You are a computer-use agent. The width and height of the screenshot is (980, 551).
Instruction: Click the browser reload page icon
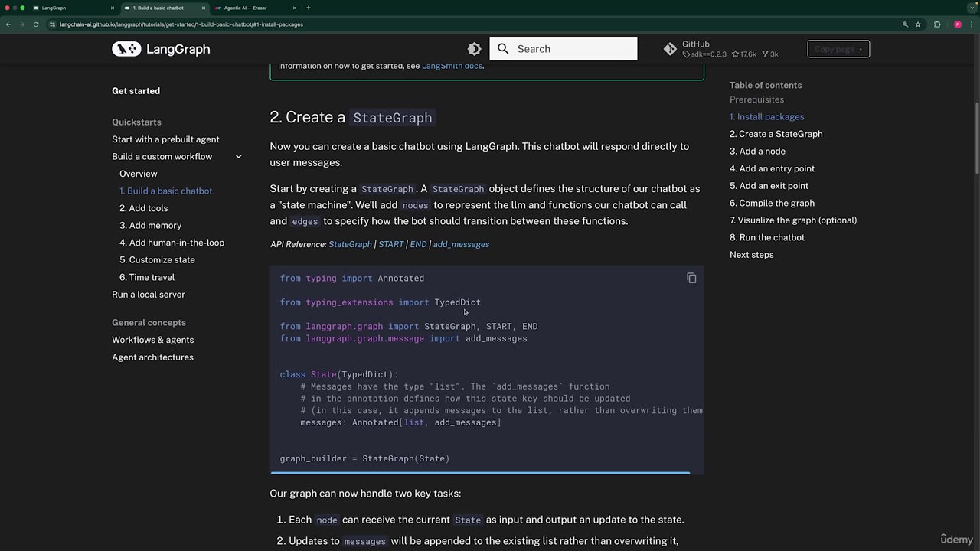pyautogui.click(x=35, y=24)
